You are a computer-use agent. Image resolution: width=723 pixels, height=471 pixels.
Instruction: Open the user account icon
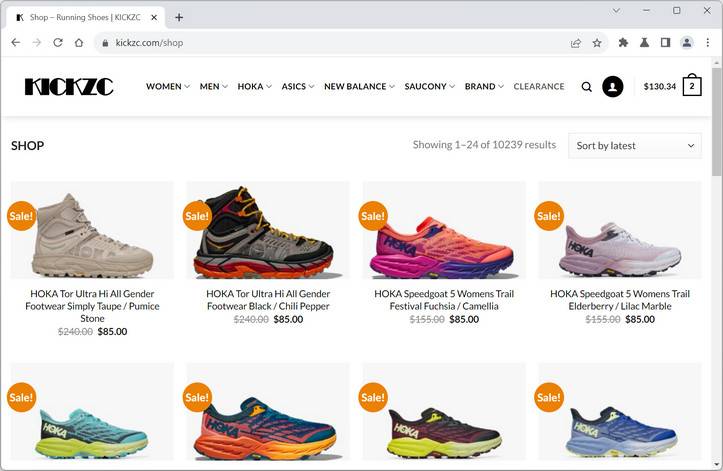pyautogui.click(x=613, y=87)
